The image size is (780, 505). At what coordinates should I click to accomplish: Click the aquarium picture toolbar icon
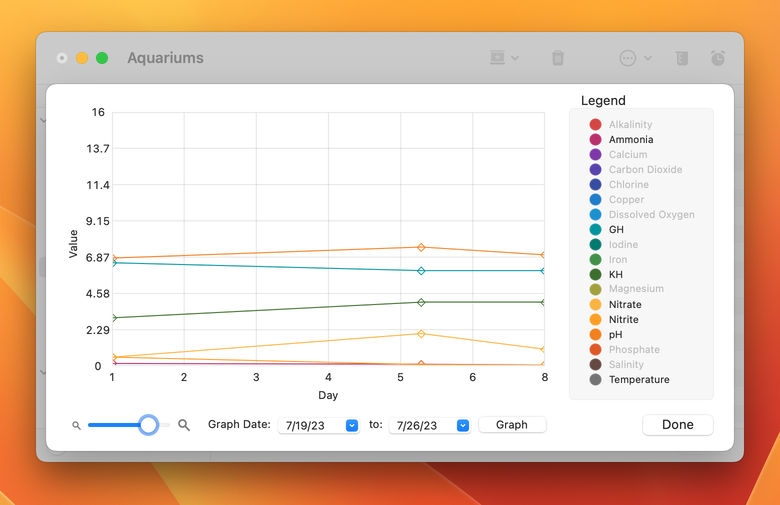(497, 58)
